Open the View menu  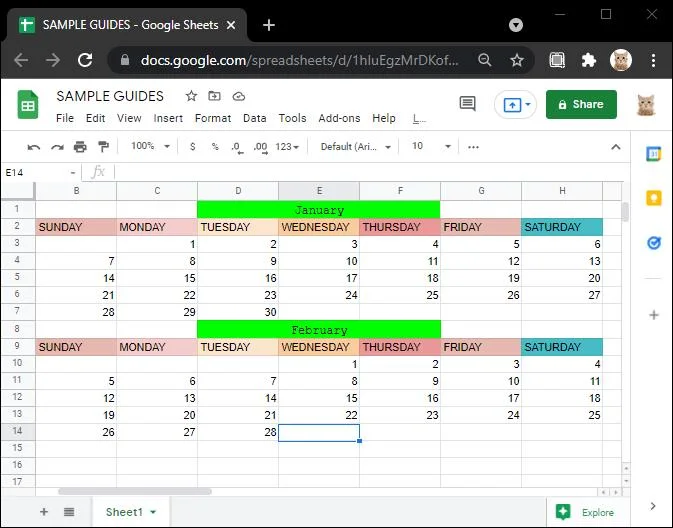[x=129, y=118]
